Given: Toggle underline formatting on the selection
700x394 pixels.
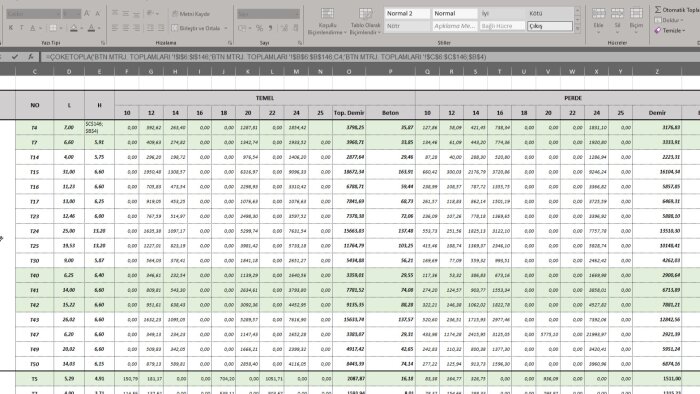Looking at the screenshot, I should coord(32,28).
